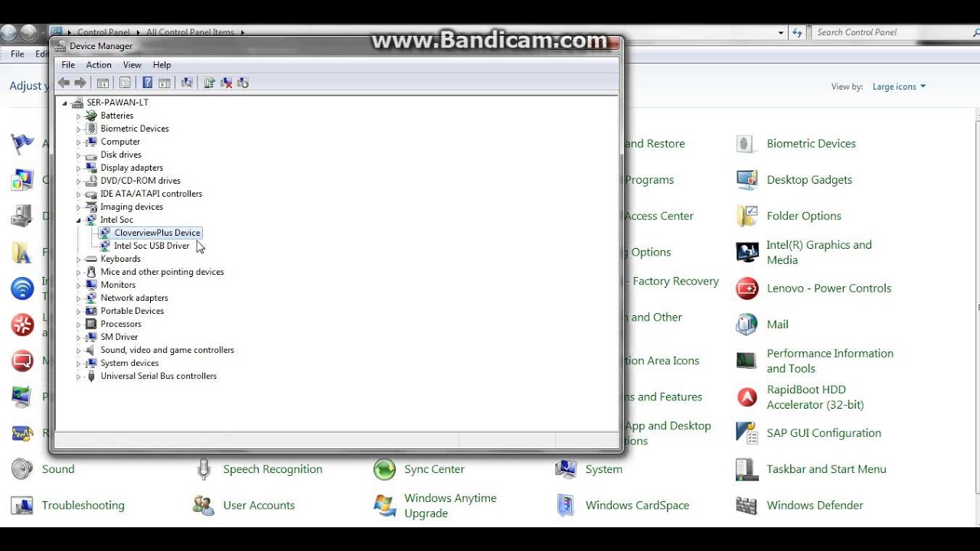
Task: Click the Windows Defender icon
Action: [x=747, y=505]
